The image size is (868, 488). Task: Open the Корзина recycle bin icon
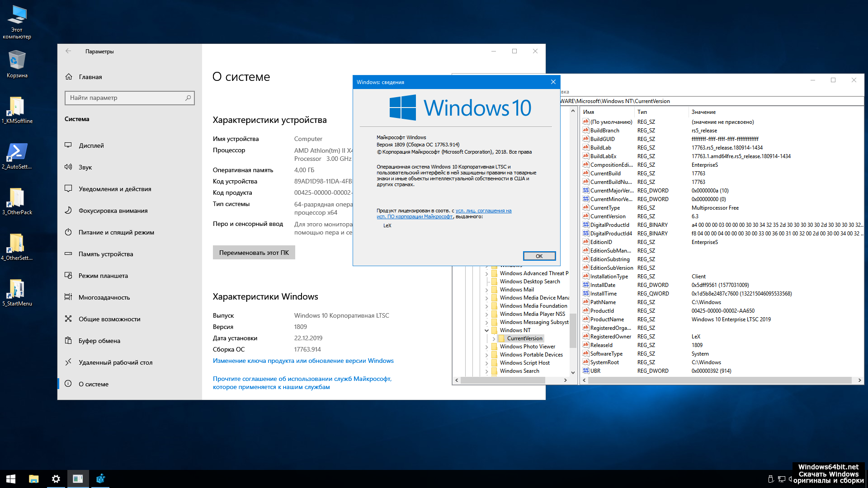pyautogui.click(x=17, y=64)
